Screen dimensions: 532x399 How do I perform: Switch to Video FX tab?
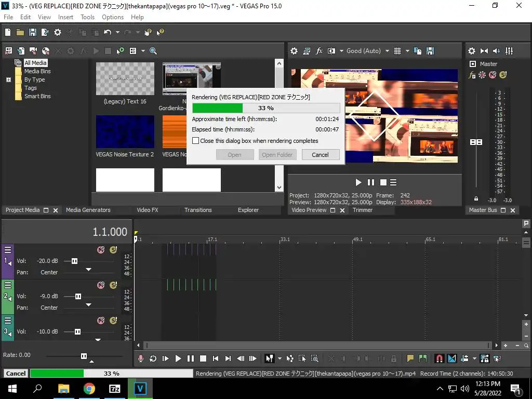(148, 210)
